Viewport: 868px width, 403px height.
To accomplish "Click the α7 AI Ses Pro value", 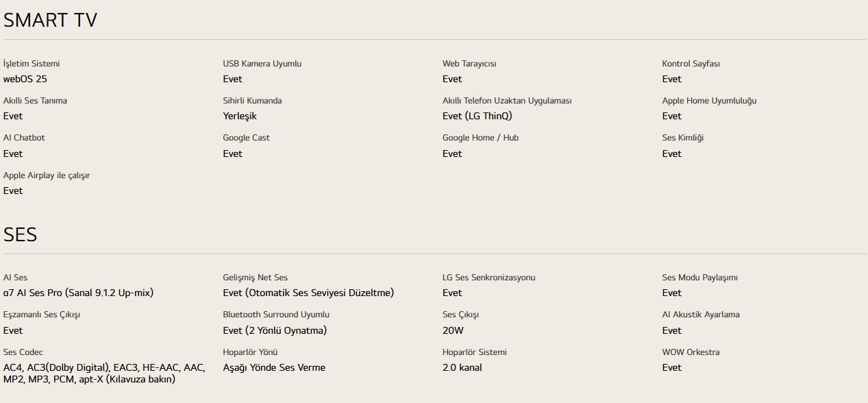I will click(x=78, y=293).
